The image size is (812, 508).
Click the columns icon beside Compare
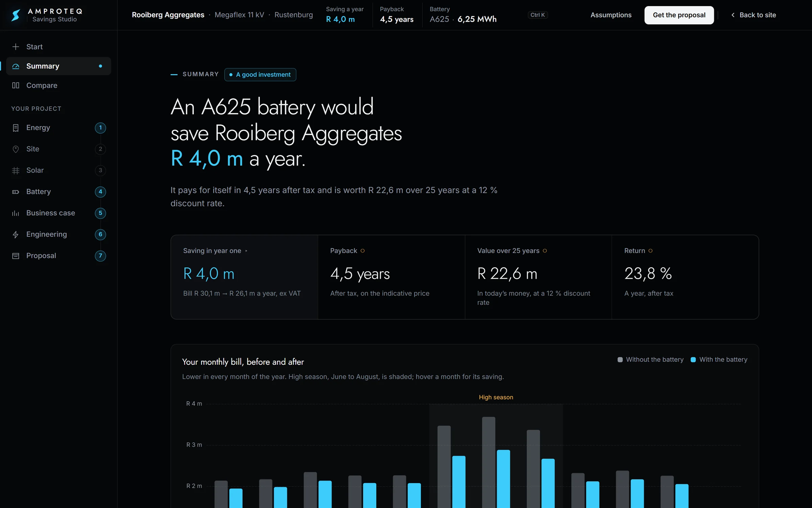coord(16,85)
